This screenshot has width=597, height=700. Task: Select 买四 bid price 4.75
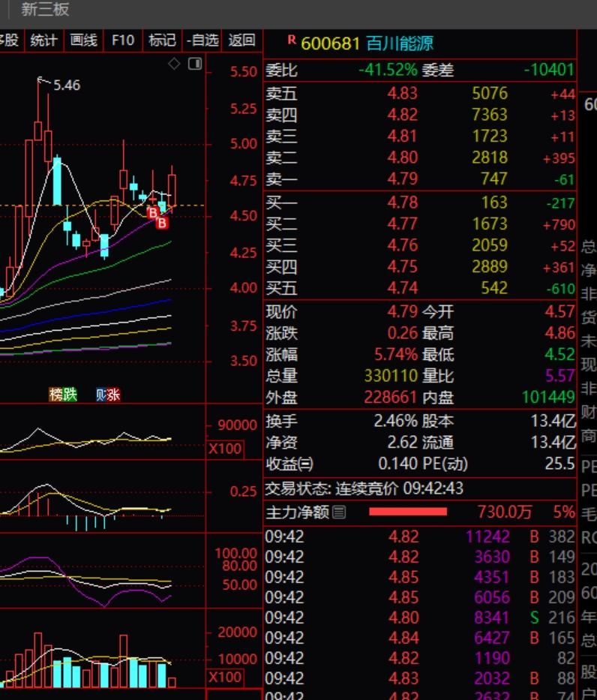click(x=402, y=267)
